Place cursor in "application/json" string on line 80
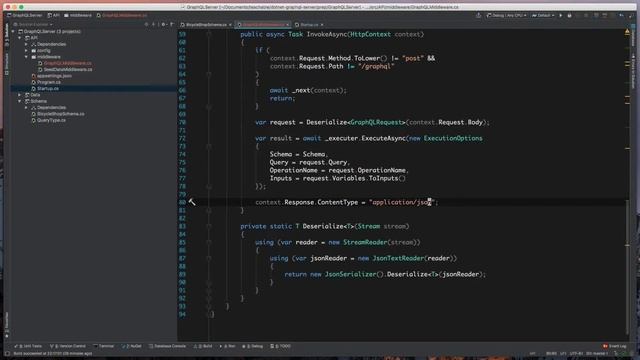Image resolution: width=640 pixels, height=360 pixels. [x=402, y=202]
